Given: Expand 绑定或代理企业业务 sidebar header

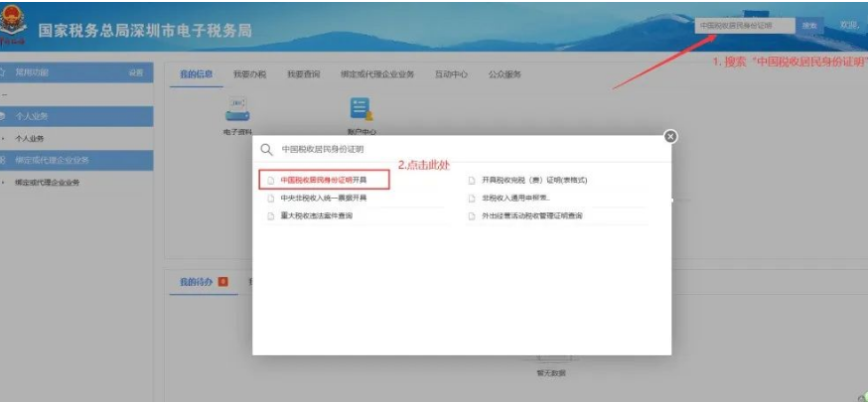Looking at the screenshot, I should click(x=76, y=161).
